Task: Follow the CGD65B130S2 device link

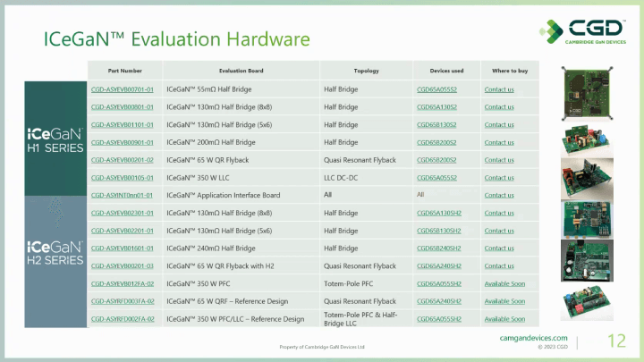Action: (436, 124)
